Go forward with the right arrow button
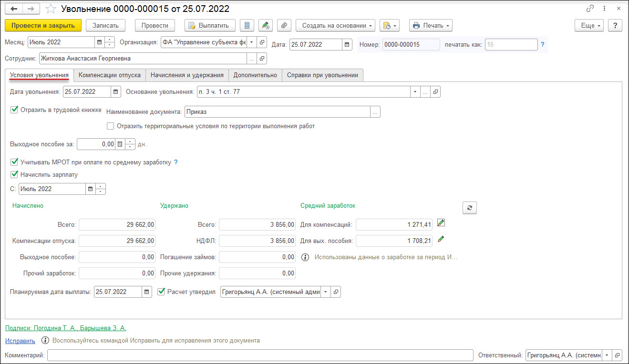Image resolution: width=629 pixels, height=364 pixels. click(31, 9)
